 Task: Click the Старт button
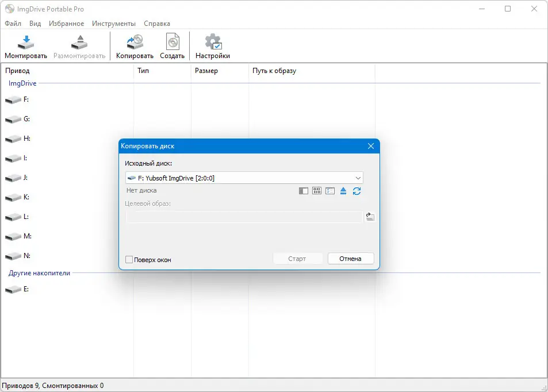[297, 259]
